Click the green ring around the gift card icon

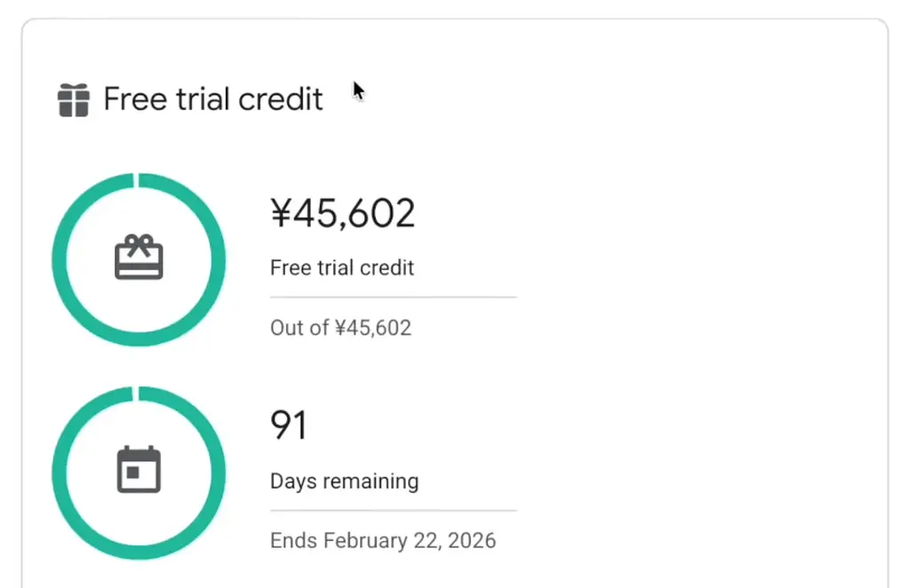tap(60, 259)
